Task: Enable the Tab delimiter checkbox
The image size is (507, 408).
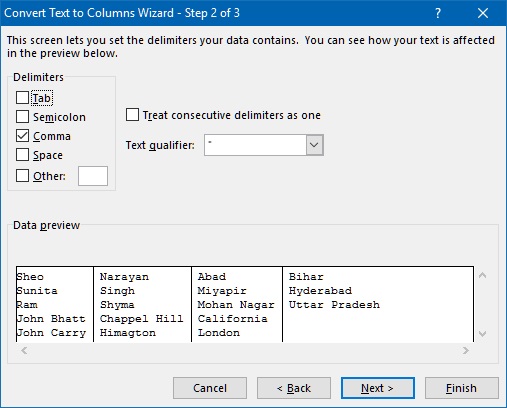Action: coord(22,98)
